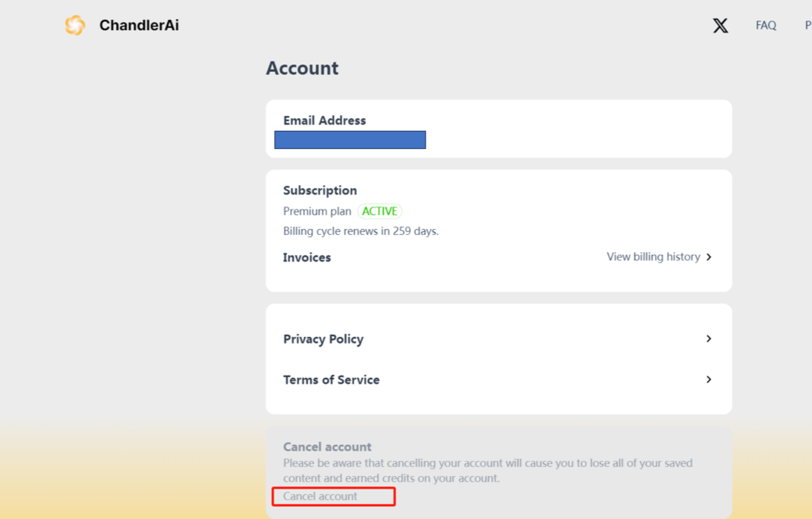Open the Privacy Policy row
The height and width of the screenshot is (519, 812).
point(324,339)
